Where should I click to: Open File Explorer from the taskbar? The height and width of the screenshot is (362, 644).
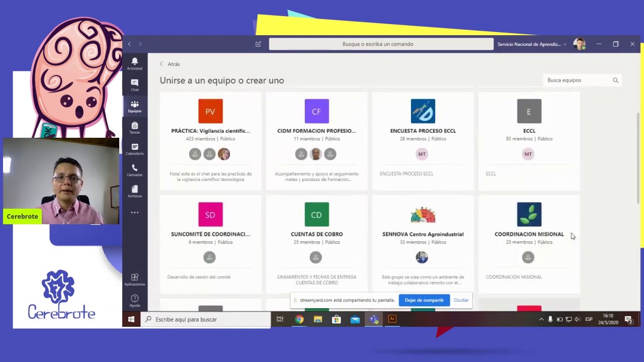pos(318,319)
